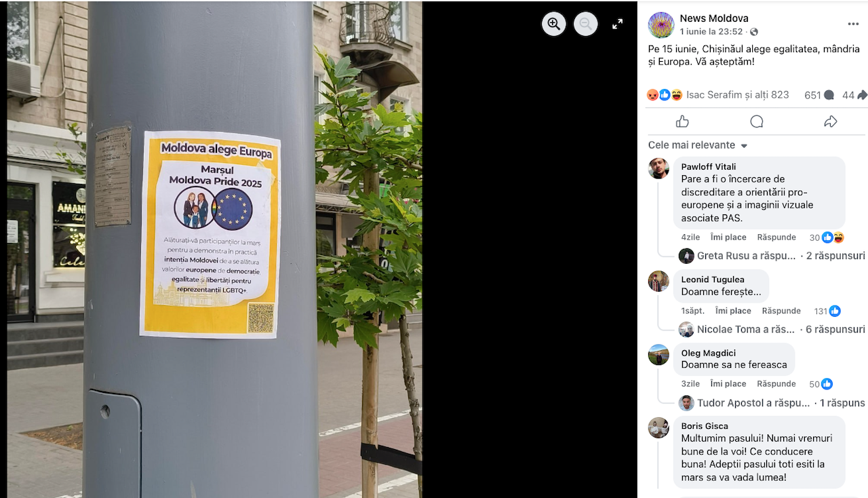This screenshot has width=868, height=498.
Task: Expand Greta Rusu's 2 replies
Action: 772,256
